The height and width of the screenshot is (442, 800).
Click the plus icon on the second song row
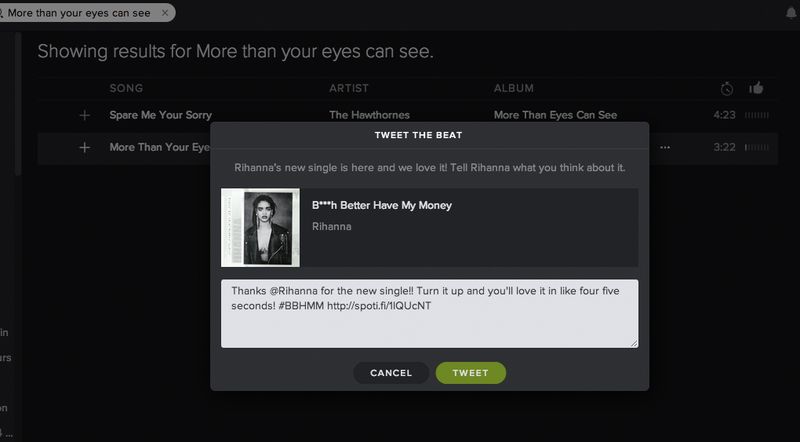tap(85, 147)
